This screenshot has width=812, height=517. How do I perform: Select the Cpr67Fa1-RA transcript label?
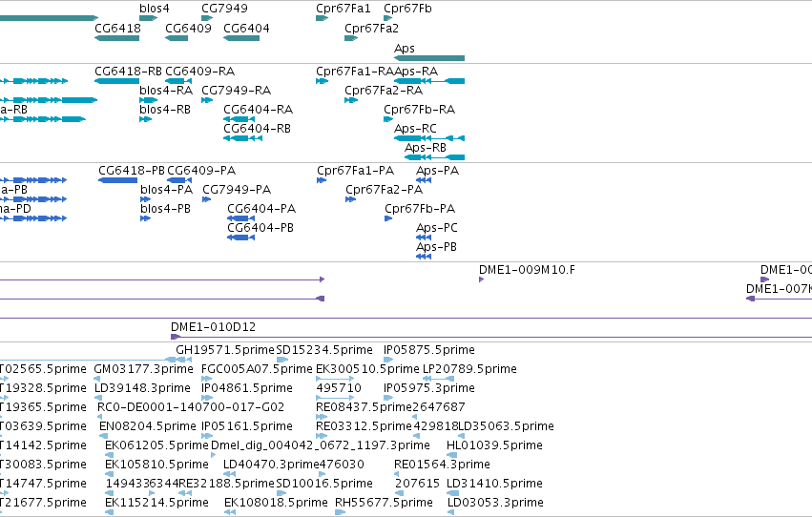pos(355,71)
